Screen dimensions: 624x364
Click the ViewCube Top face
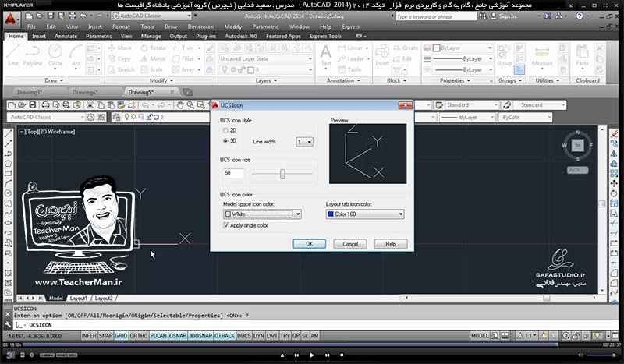click(x=577, y=146)
